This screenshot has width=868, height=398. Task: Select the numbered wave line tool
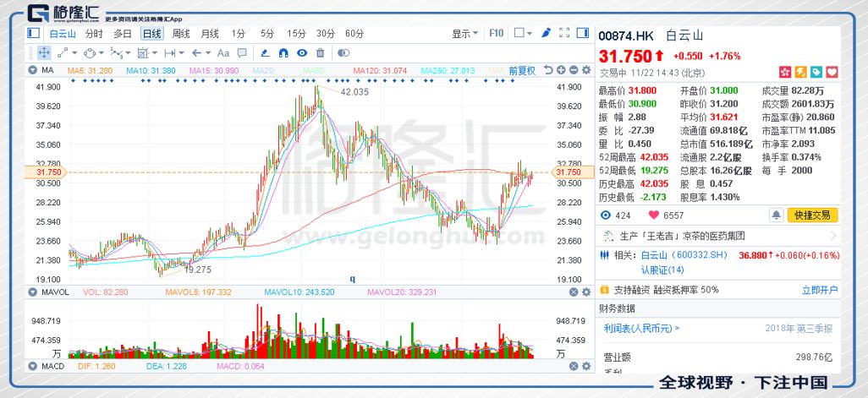pyautogui.click(x=117, y=53)
